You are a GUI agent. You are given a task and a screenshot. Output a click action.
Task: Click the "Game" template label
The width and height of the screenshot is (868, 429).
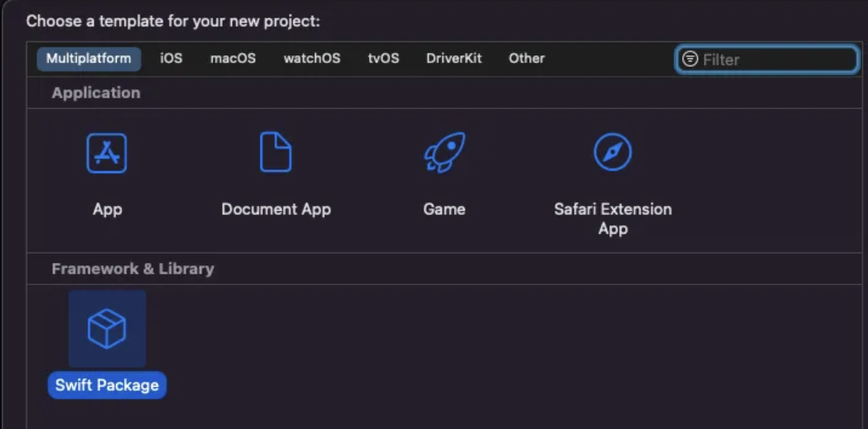click(x=444, y=209)
